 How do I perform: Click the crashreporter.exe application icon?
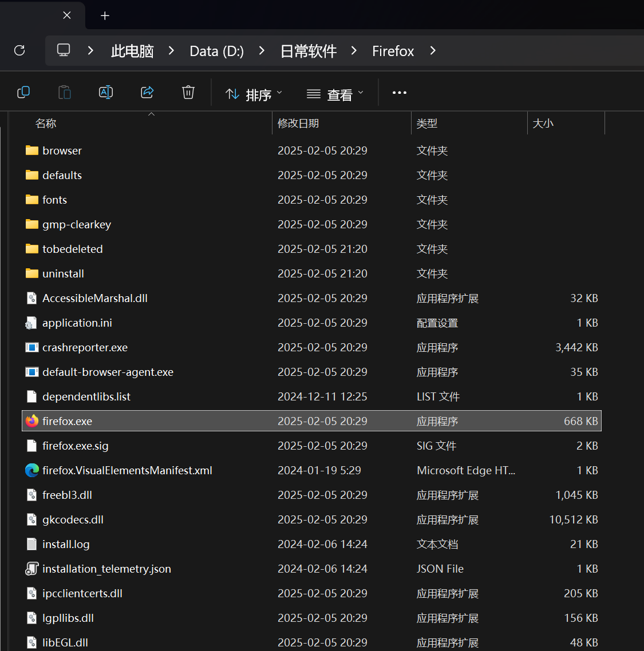[x=32, y=347]
